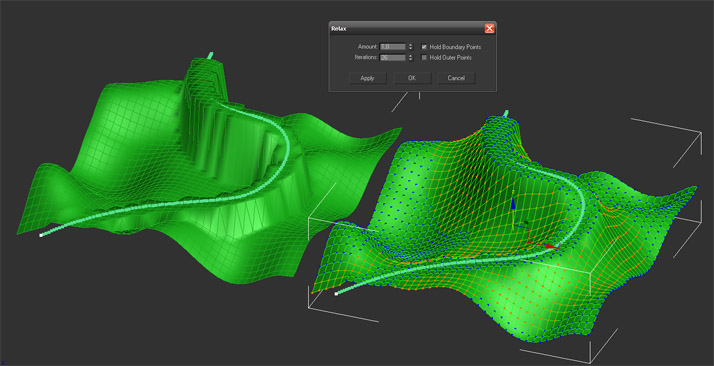Viewport: 714px width, 366px height.
Task: Increase Amount with spinner up arrow
Action: tap(410, 45)
